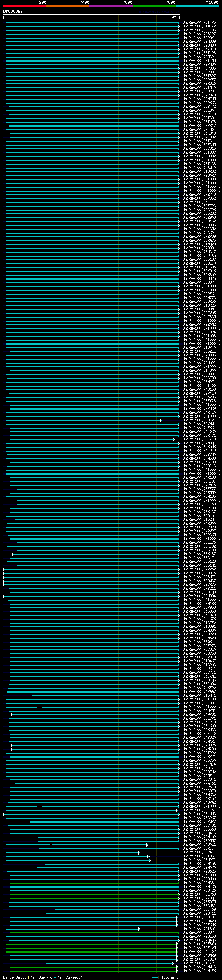Select the UniRef100_A9NR91 label
Screen dimensions: 222x980
[199, 91]
